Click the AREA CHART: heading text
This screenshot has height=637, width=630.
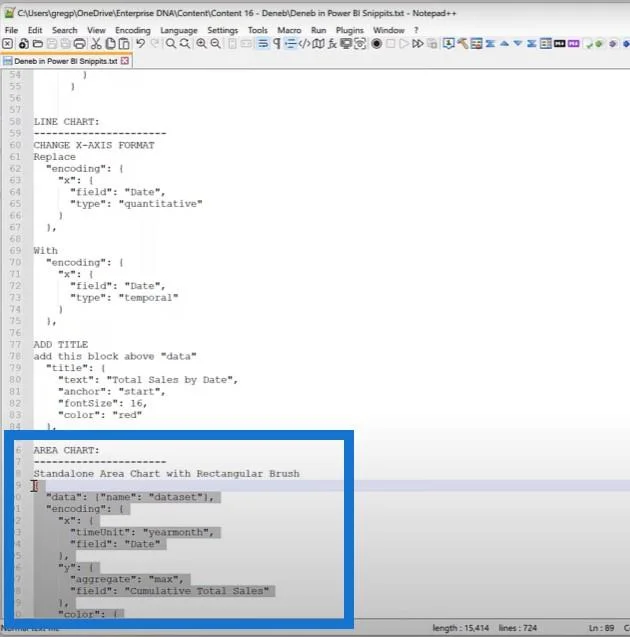pos(66,450)
